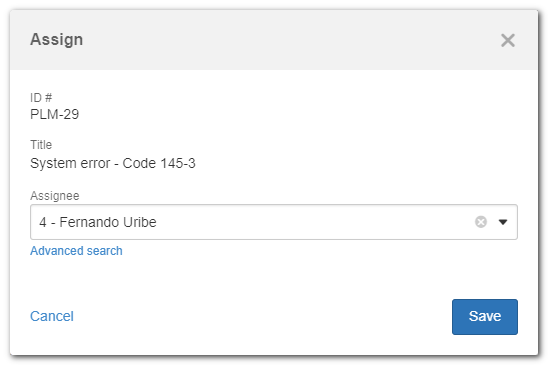The image size is (550, 366).
Task: Cancel the assignment
Action: 52,316
